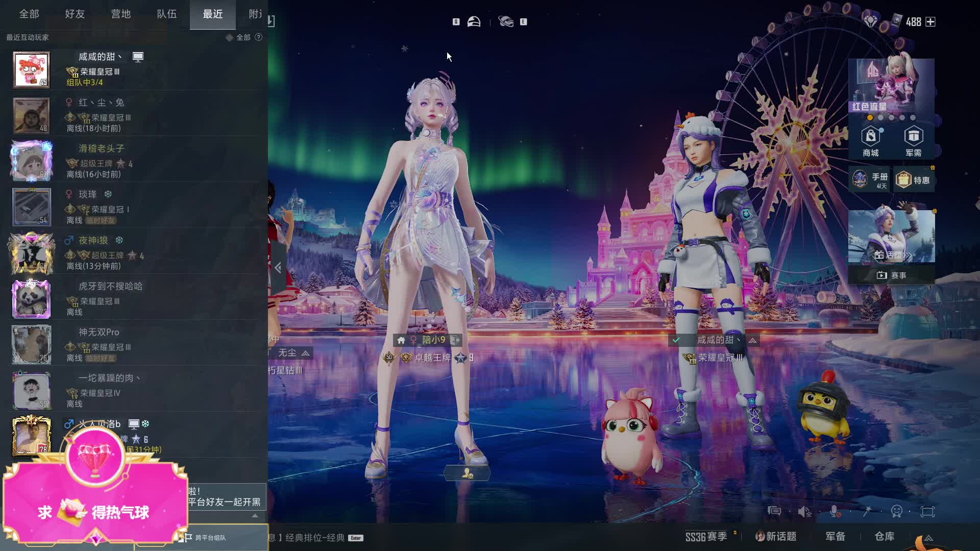Click the magic wand effects icon
The width and height of the screenshot is (980, 551).
click(x=867, y=511)
